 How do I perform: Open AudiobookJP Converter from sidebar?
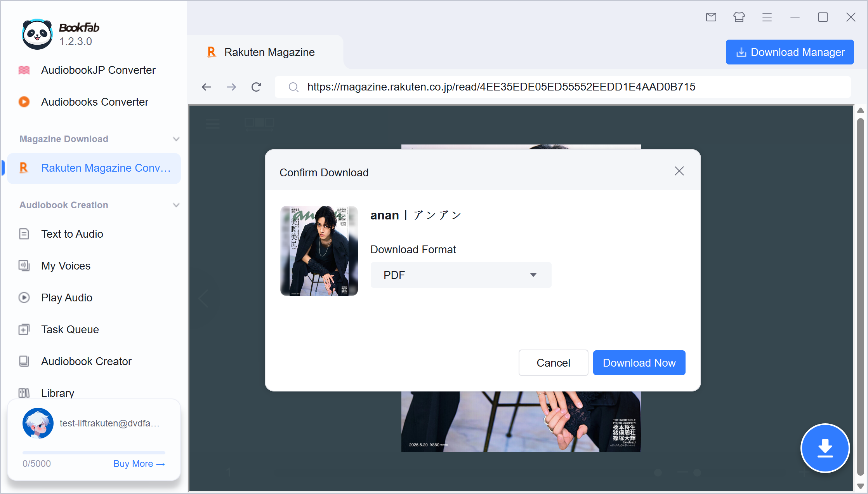point(94,70)
